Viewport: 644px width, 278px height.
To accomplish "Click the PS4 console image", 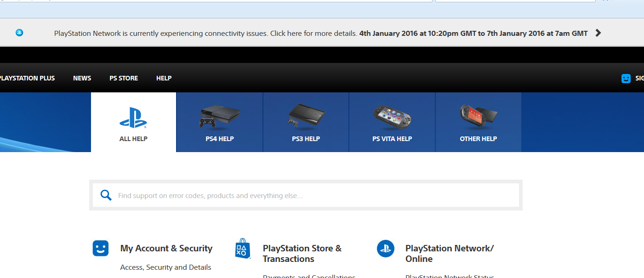I will [x=220, y=117].
